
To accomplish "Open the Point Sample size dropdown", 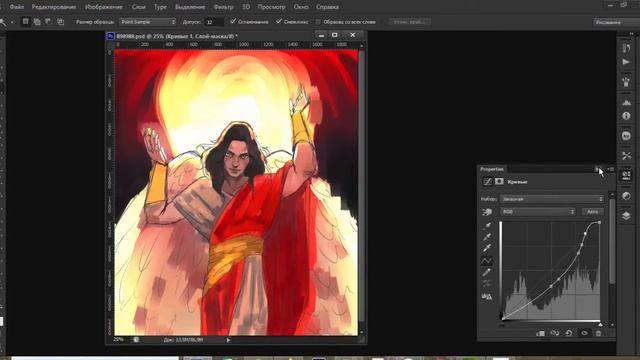I will (x=147, y=22).
